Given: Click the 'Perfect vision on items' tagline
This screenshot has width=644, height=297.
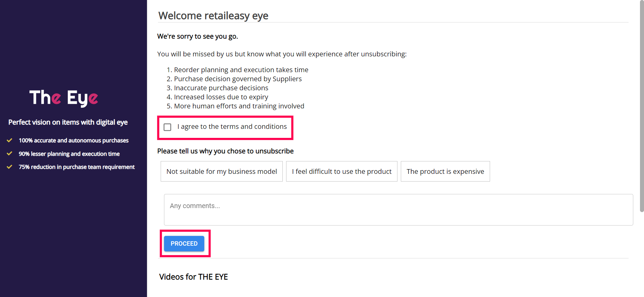Looking at the screenshot, I should click(68, 122).
